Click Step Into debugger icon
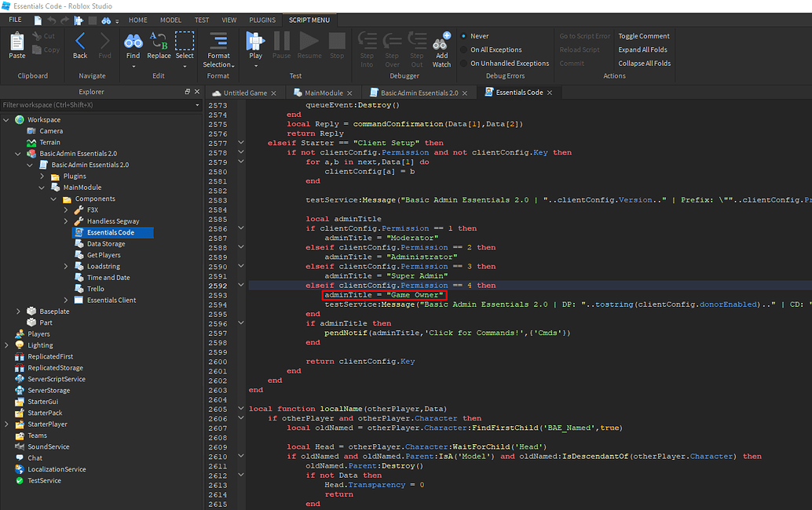This screenshot has width=812, height=510. click(x=368, y=42)
